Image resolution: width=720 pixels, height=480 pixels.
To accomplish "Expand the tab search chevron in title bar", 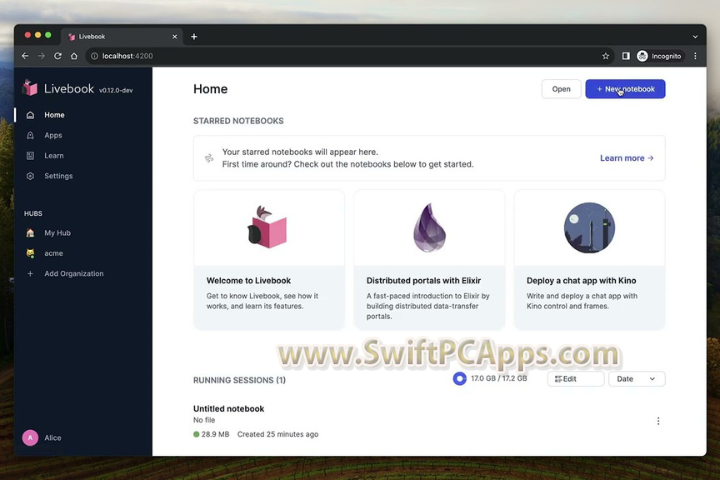I will click(695, 37).
